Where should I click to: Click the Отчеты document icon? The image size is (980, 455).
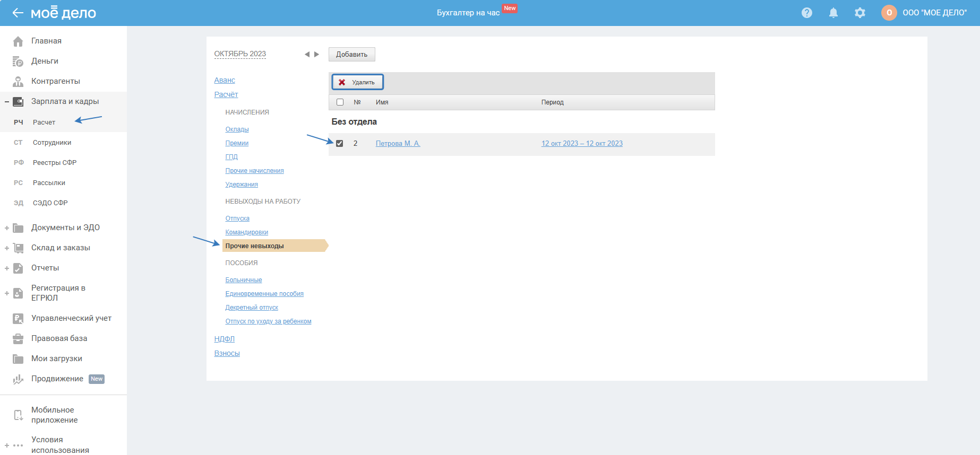coord(18,268)
